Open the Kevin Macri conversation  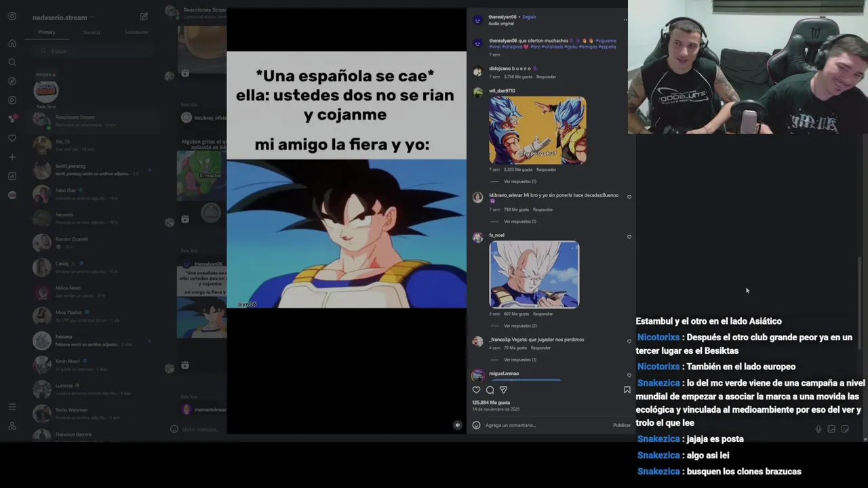coord(93,365)
